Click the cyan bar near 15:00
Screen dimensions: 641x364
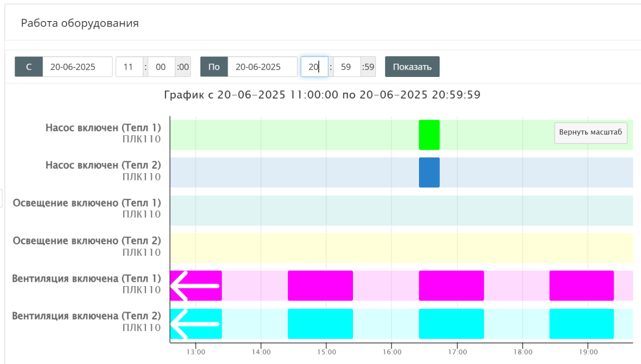(x=320, y=324)
